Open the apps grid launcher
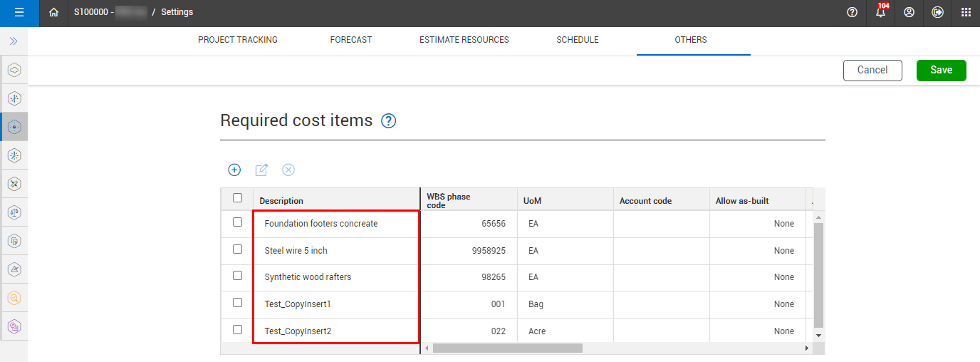980x362 pixels. click(966, 12)
